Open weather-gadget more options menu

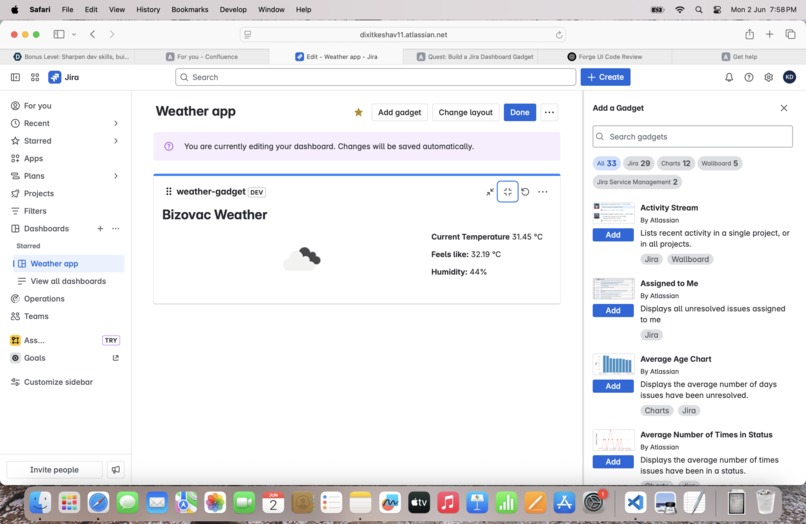(x=543, y=192)
